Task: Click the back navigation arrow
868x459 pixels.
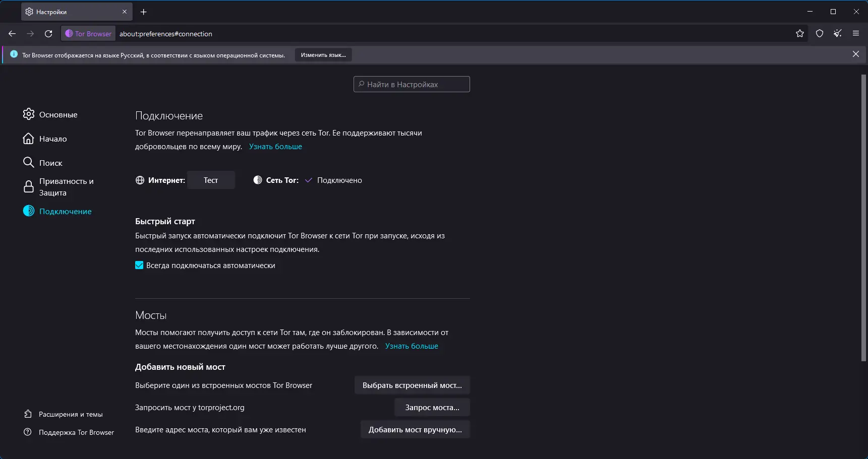Action: point(12,34)
